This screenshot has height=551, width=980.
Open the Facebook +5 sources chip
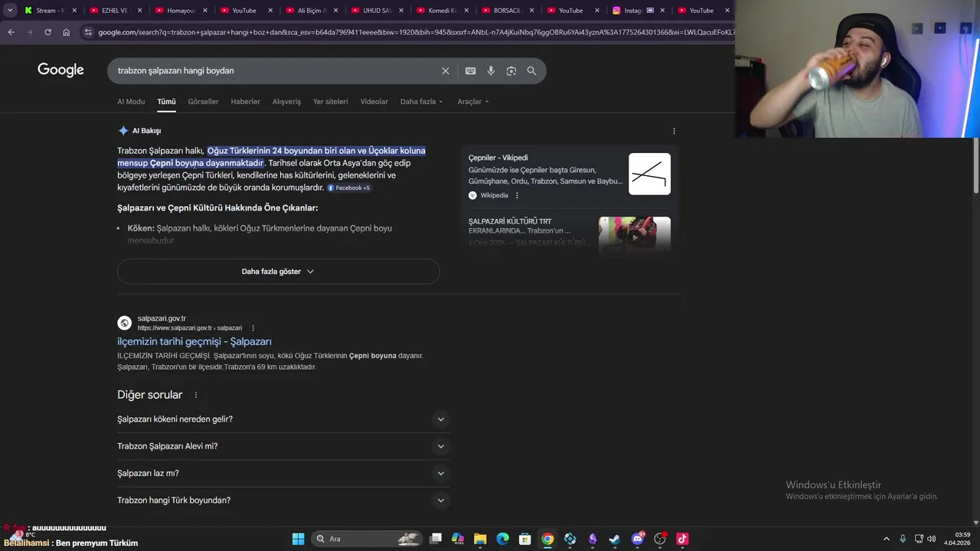[x=348, y=187]
